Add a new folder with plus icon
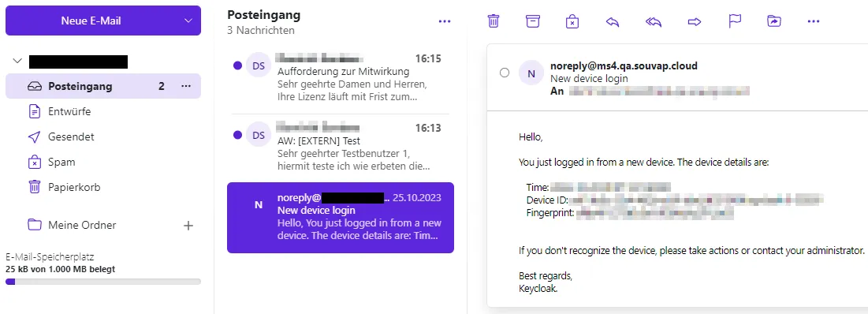The width and height of the screenshot is (868, 314). pyautogui.click(x=188, y=226)
